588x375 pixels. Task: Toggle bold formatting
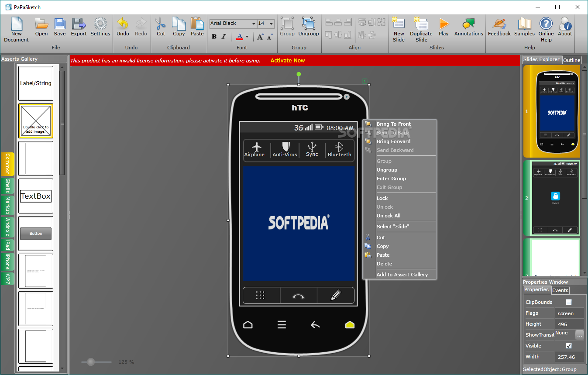click(x=214, y=37)
